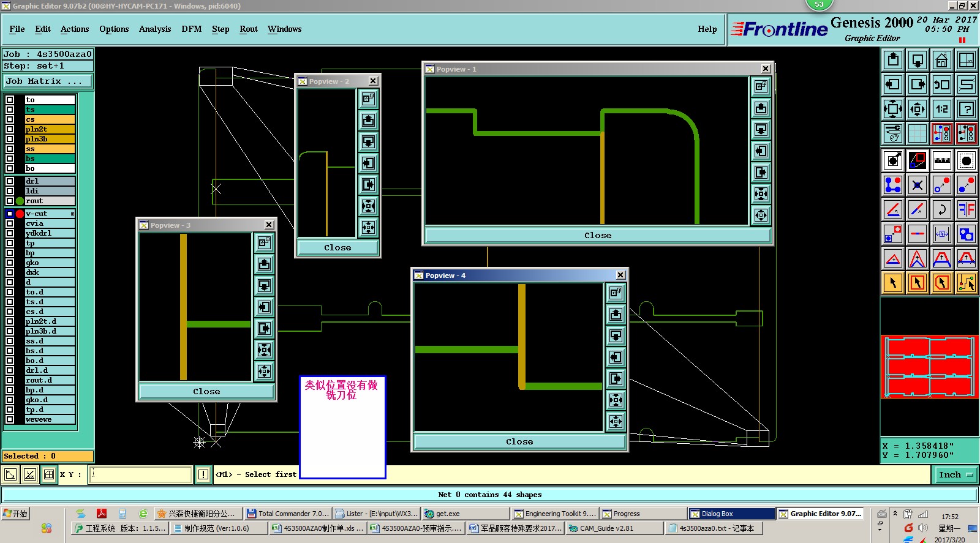This screenshot has width=980, height=543.
Task: Switch units using the Inch button
Action: point(955,474)
